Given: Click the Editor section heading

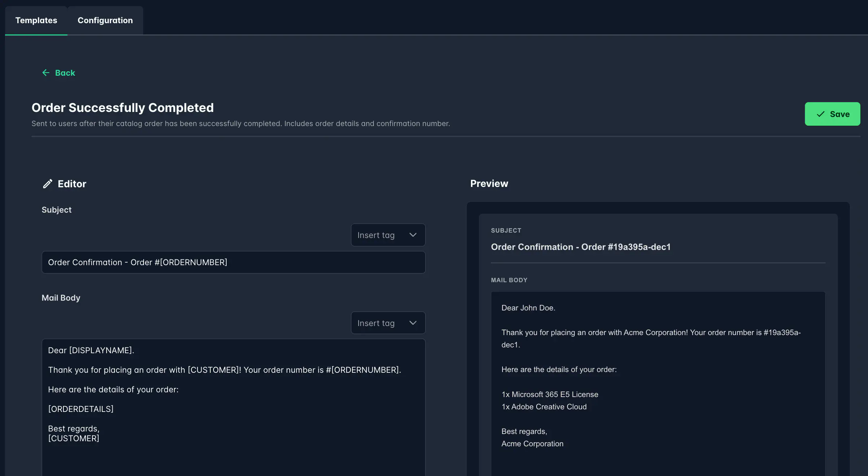Looking at the screenshot, I should point(72,184).
